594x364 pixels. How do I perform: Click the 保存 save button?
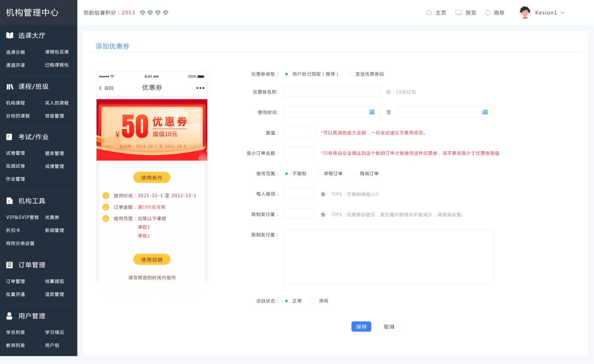click(x=361, y=327)
